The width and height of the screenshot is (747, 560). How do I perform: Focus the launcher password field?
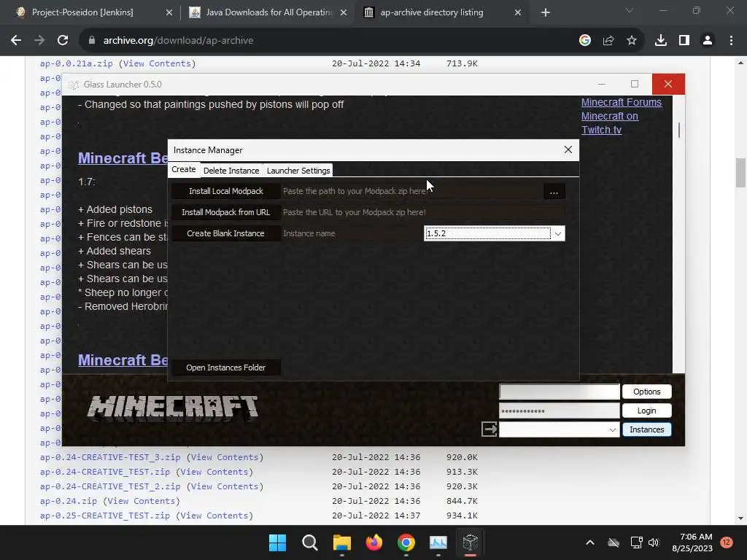coord(560,411)
